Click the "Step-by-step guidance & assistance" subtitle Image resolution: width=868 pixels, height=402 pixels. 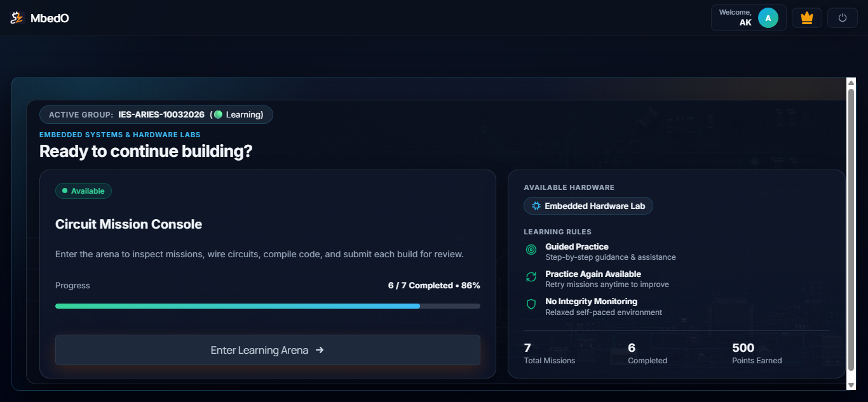[611, 257]
